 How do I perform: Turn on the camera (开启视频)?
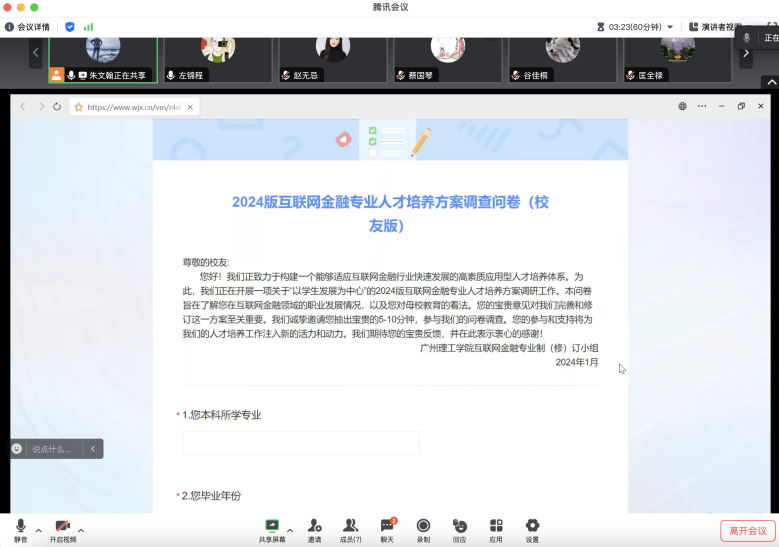(62, 527)
